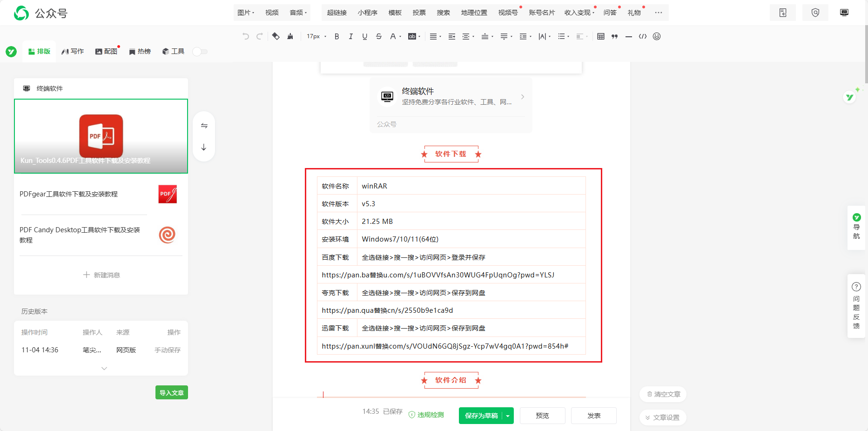Open the text background color picker

tap(414, 36)
